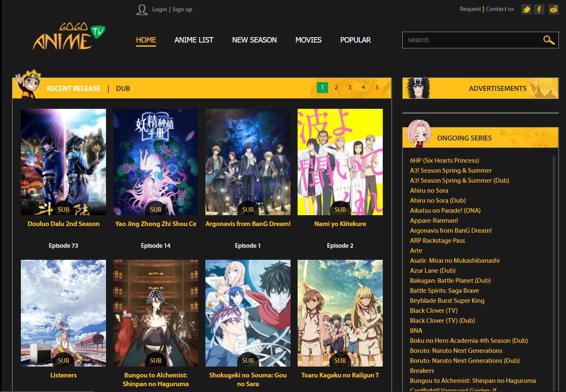Go to pagination page 5
Screen dimensions: 566x392
coord(377,87)
